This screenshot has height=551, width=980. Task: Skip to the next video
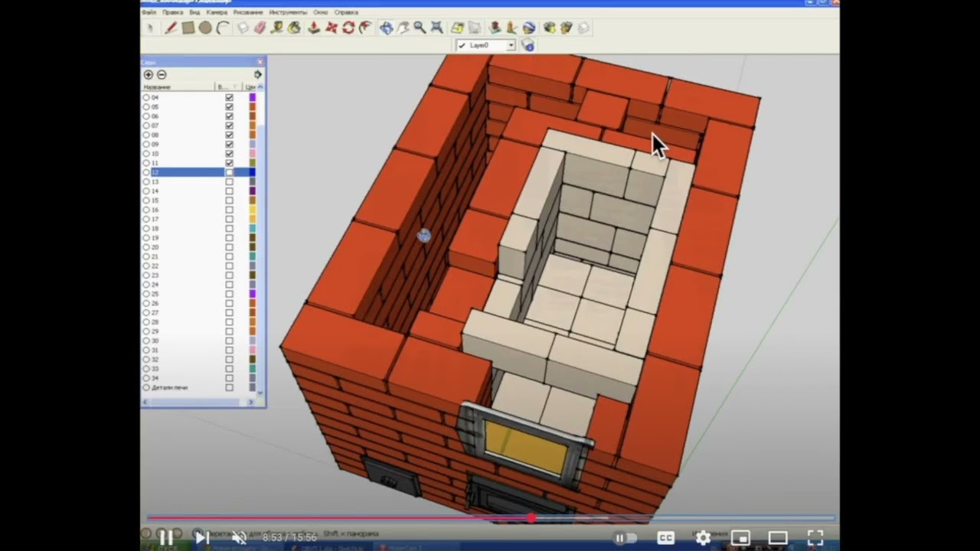tap(202, 538)
